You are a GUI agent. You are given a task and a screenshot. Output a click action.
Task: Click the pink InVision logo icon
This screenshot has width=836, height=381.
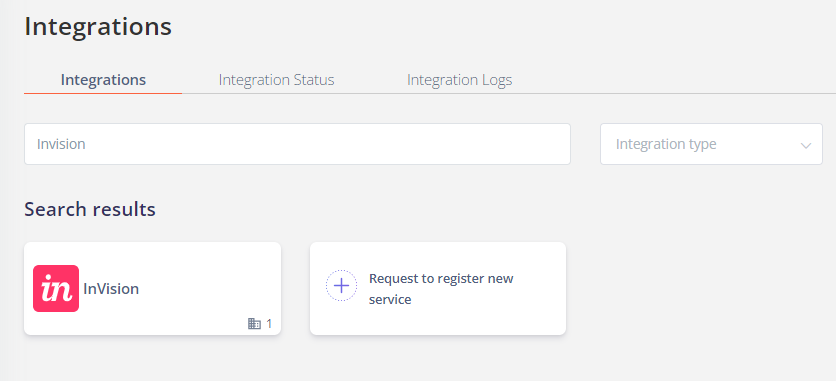pyautogui.click(x=56, y=288)
